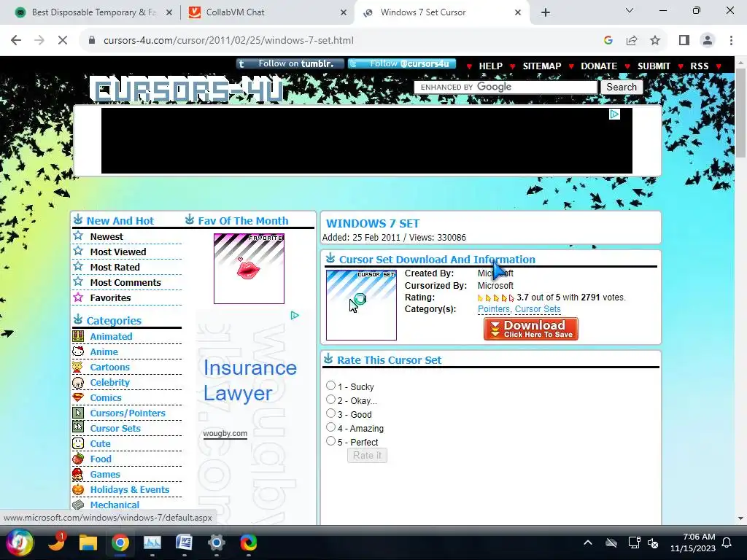Open the SITEMAP menu item
The width and height of the screenshot is (747, 560).
point(542,66)
